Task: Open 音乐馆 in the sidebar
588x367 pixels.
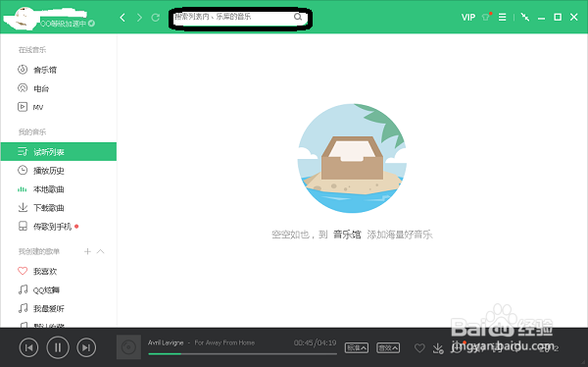Action: coord(59,70)
